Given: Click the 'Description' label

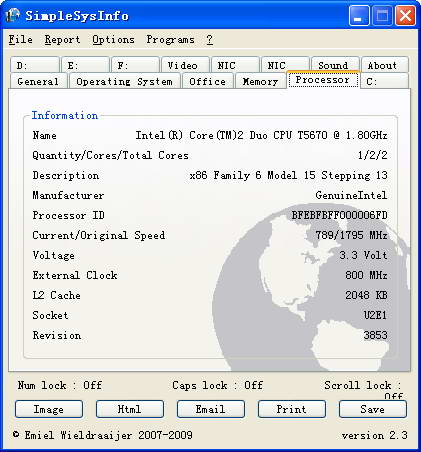Looking at the screenshot, I should click(x=66, y=175).
